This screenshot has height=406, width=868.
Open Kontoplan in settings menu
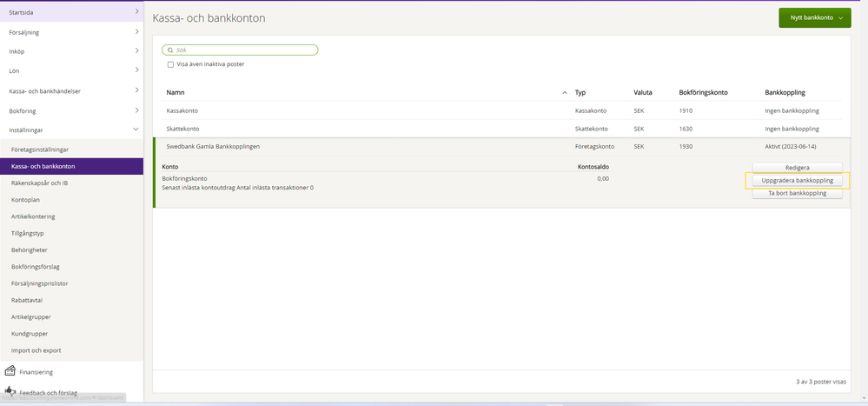pos(25,200)
